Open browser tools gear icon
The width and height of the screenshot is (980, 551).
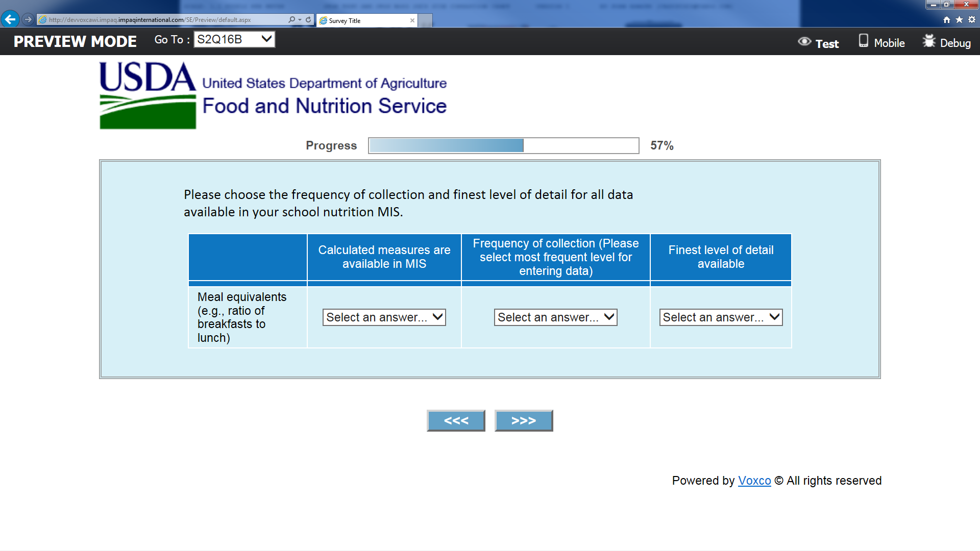pos(972,20)
